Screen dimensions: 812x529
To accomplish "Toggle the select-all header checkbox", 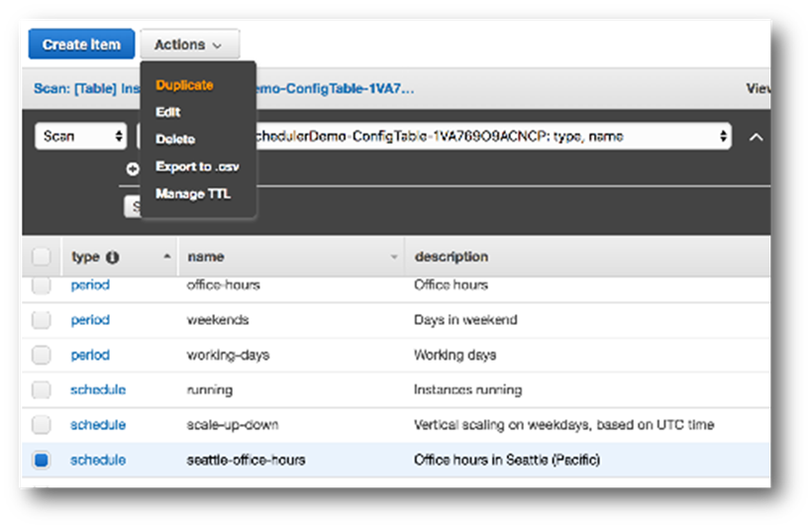I will (41, 257).
